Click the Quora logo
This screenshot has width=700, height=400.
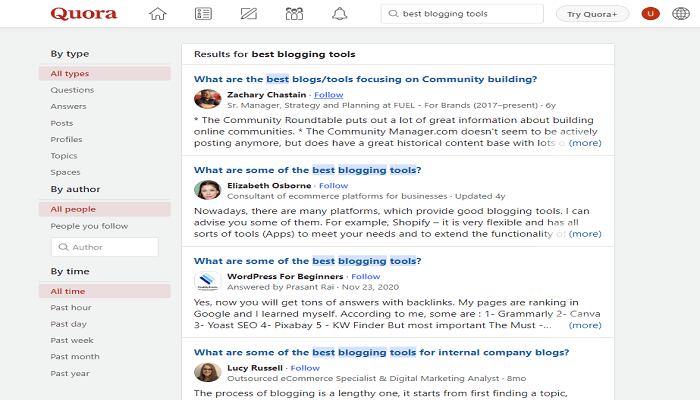[84, 14]
